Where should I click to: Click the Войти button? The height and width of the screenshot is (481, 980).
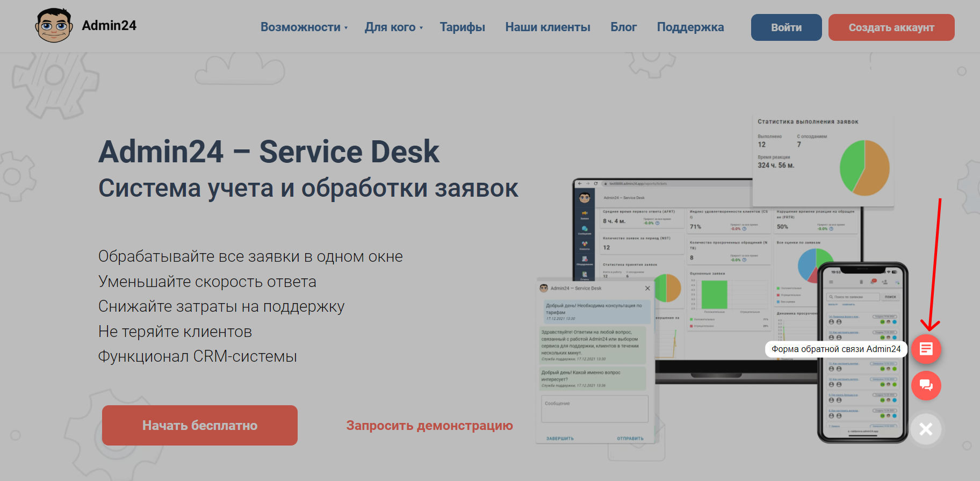click(786, 27)
